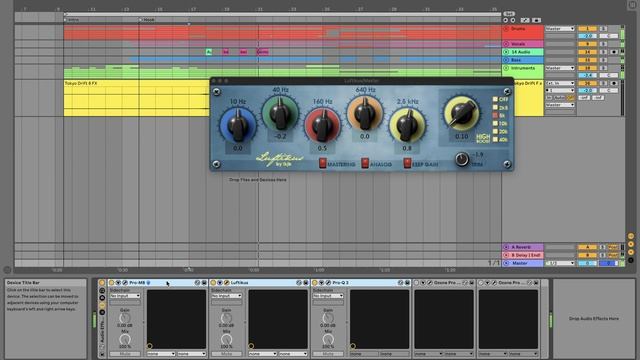Viewport: 640px width, 360px height.
Task: Toggle the Pro-Q 3 device activator
Action: tap(315, 282)
